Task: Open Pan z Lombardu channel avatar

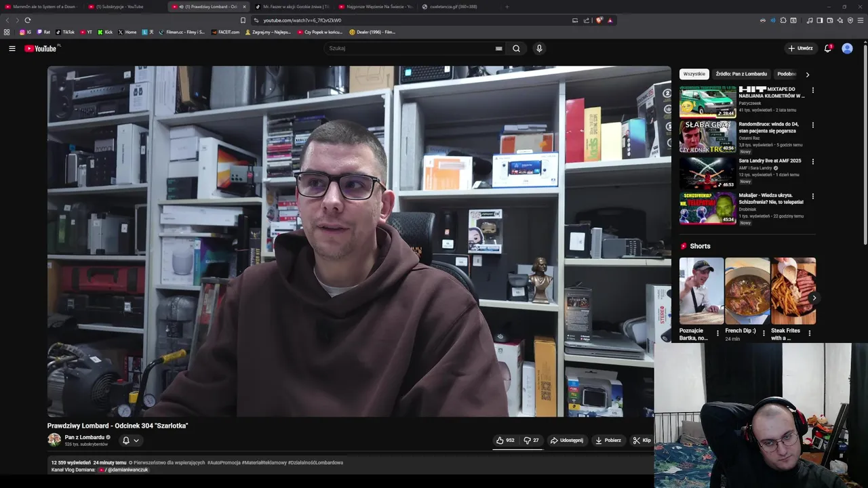Action: click(54, 440)
